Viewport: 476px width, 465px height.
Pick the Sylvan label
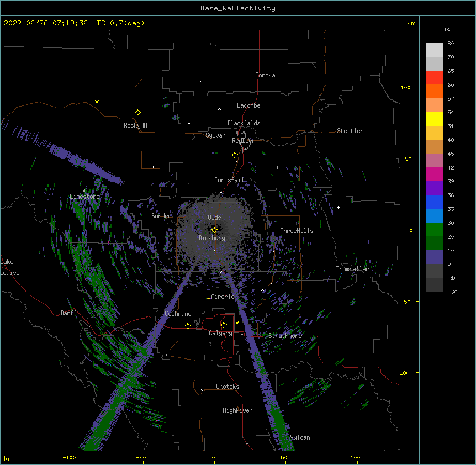tap(215, 135)
